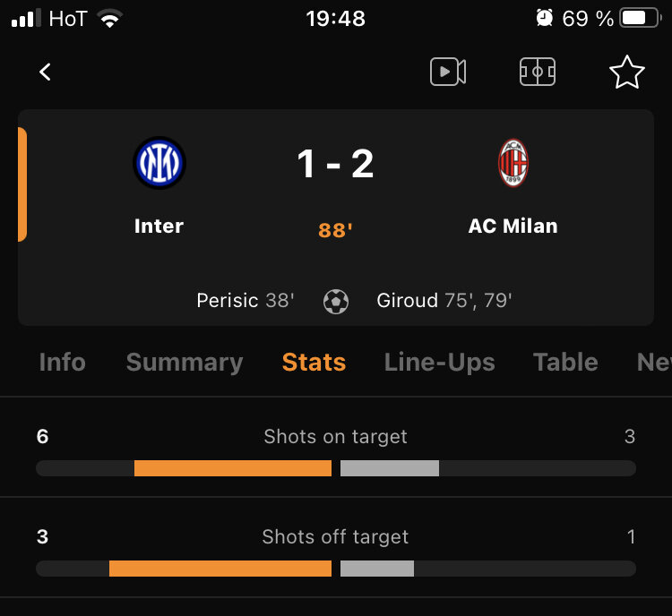Switch to the Summary tab
Image resolution: width=672 pixels, height=616 pixels.
tap(185, 364)
